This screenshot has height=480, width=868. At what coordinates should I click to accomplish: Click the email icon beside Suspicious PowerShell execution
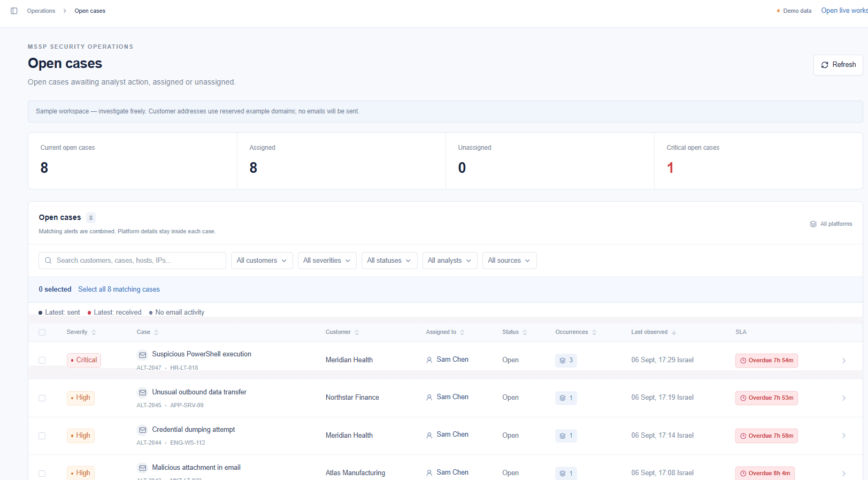coord(142,355)
